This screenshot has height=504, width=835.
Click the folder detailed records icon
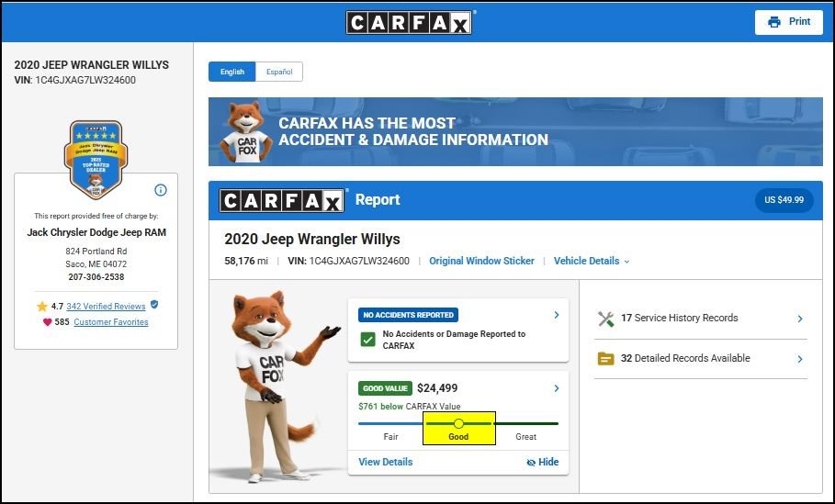606,359
